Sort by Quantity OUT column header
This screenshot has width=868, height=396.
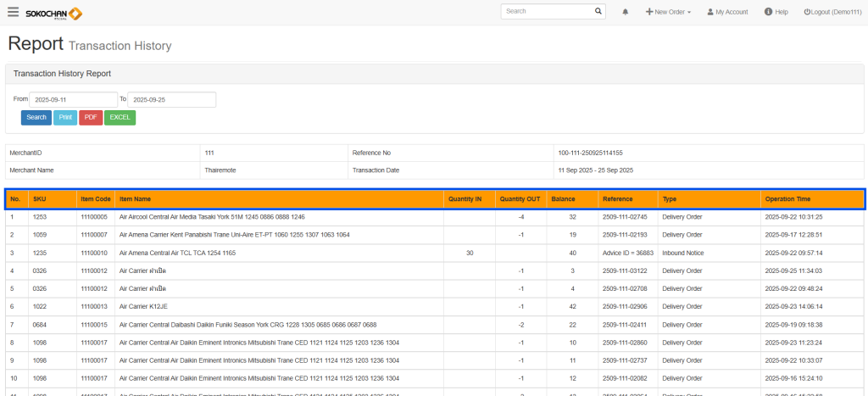pyautogui.click(x=520, y=199)
